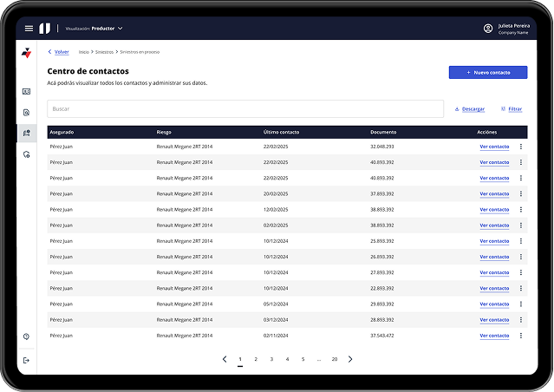Open the Filtrar options

click(512, 109)
